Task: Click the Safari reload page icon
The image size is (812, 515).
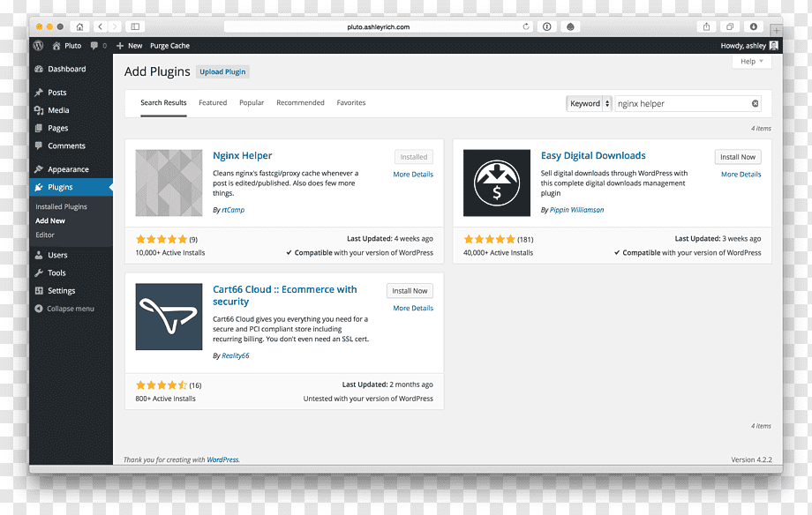Action: 526,26
